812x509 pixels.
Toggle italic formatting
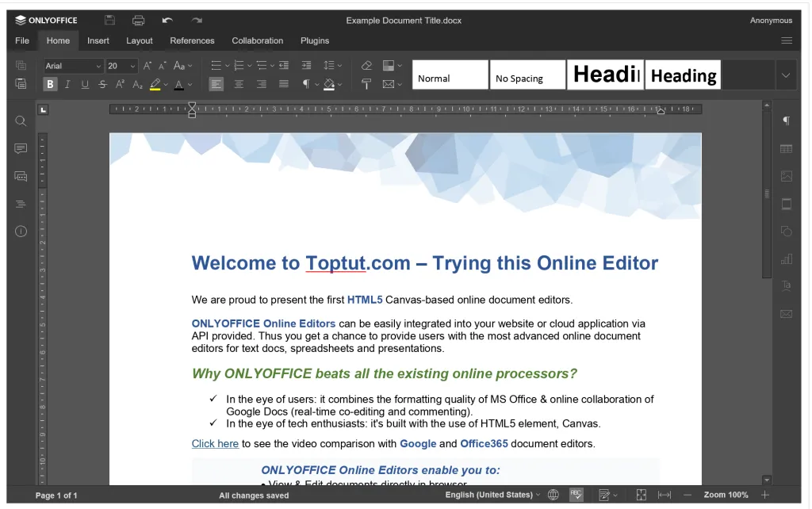[67, 84]
